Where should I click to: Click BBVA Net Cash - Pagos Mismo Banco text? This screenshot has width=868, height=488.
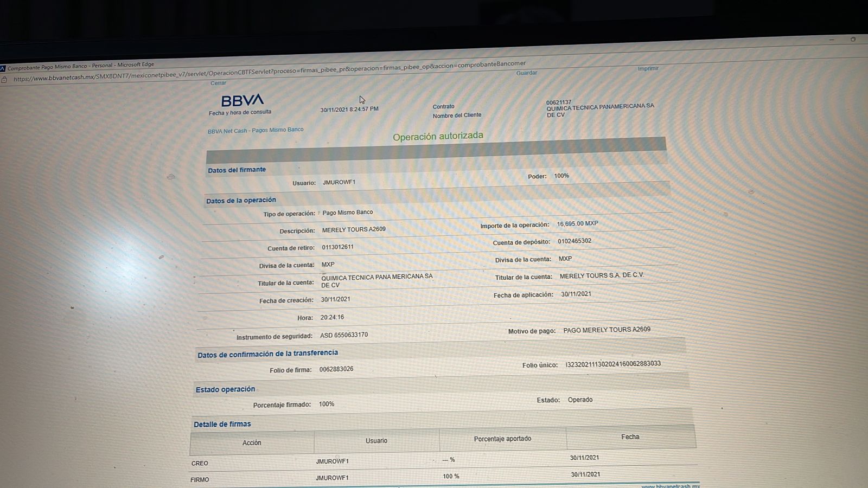click(256, 131)
